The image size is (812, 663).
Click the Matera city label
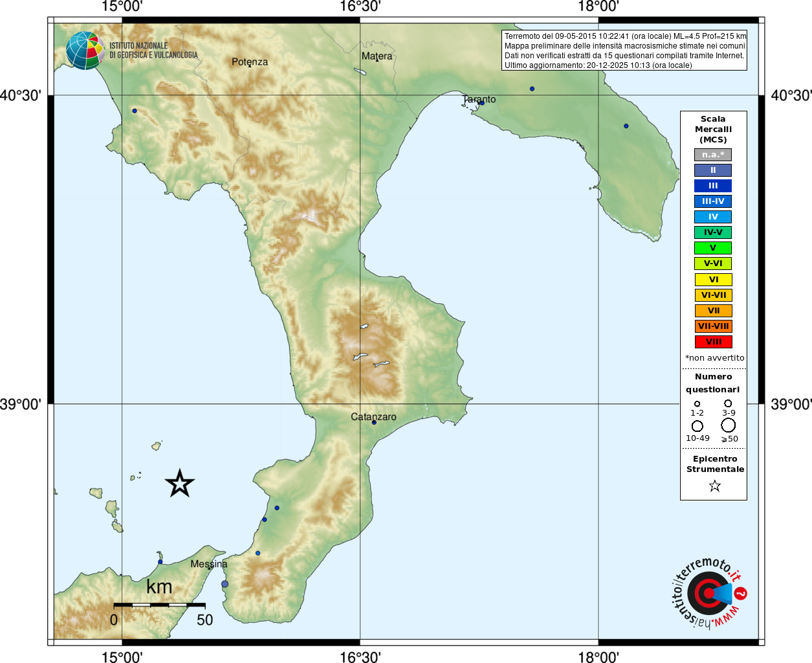pos(377,56)
